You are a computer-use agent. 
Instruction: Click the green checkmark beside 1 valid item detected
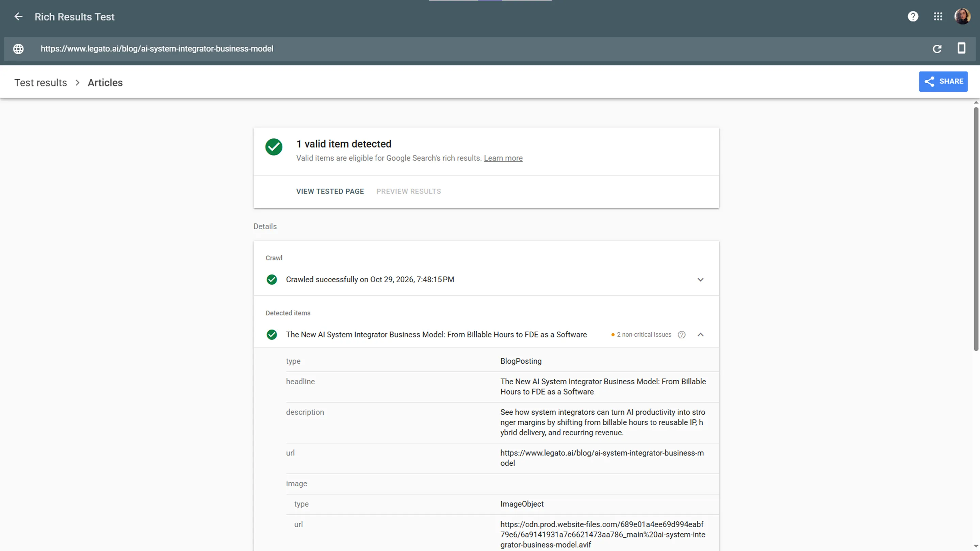coord(274,147)
